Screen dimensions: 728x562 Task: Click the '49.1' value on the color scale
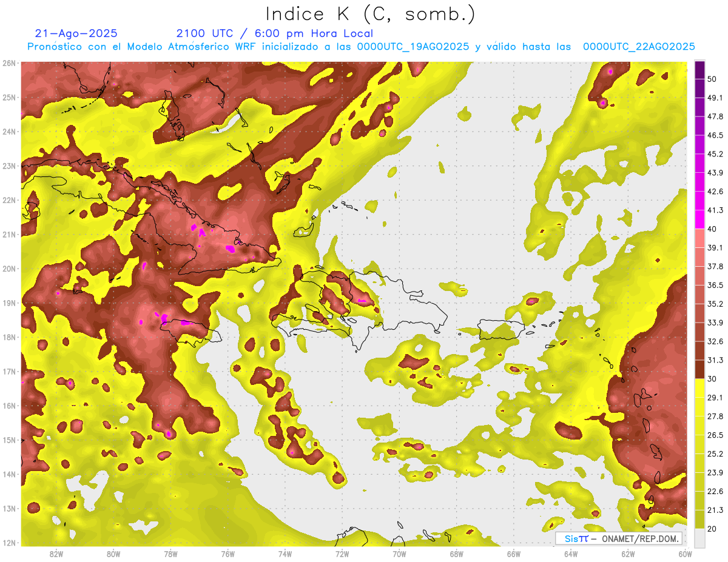point(715,98)
